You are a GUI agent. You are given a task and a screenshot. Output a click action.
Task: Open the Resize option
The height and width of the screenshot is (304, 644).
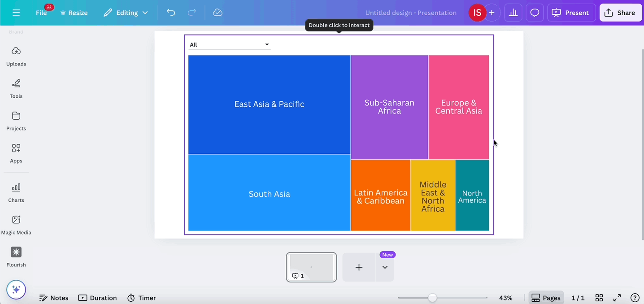74,13
